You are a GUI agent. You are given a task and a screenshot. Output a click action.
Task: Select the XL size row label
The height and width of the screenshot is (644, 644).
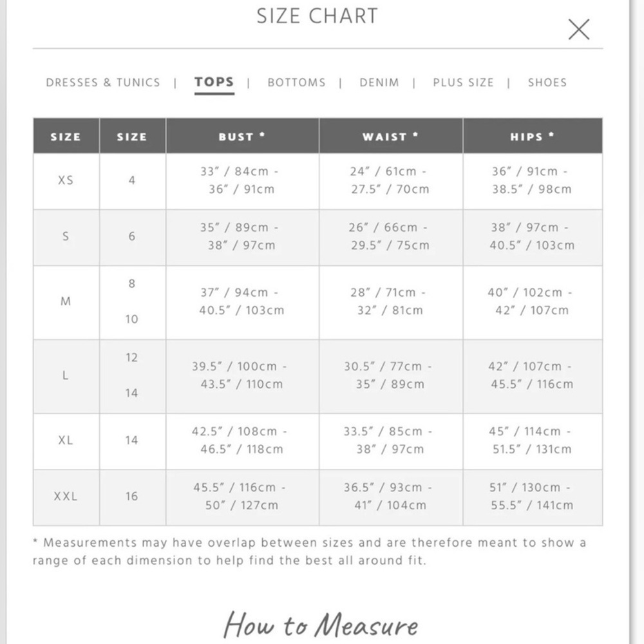point(66,440)
